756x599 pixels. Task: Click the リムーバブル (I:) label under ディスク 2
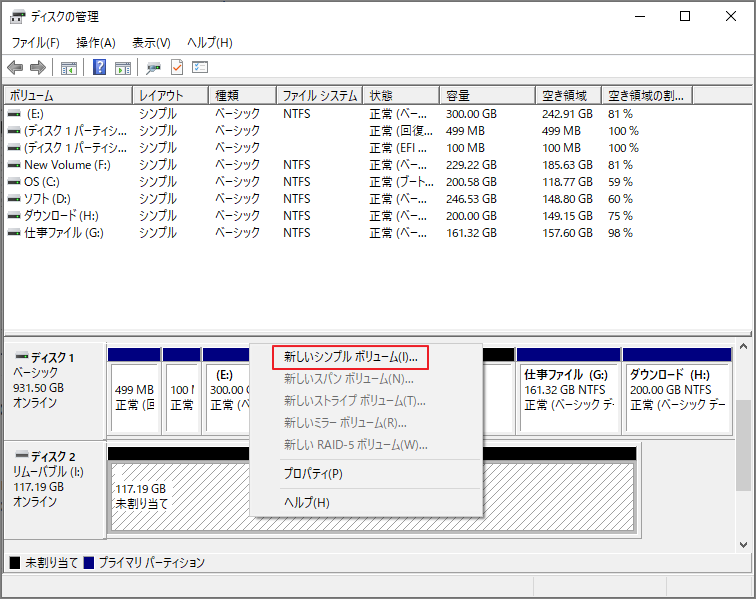coord(48,472)
